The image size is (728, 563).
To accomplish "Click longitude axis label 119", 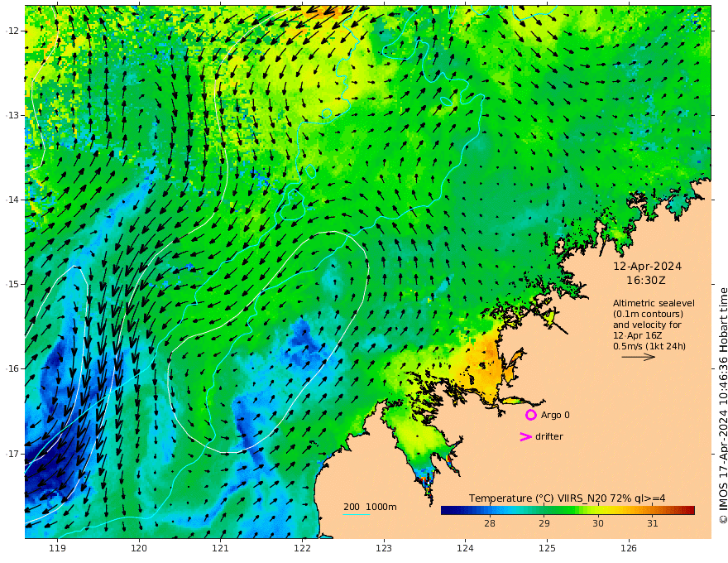I will click(x=57, y=549).
